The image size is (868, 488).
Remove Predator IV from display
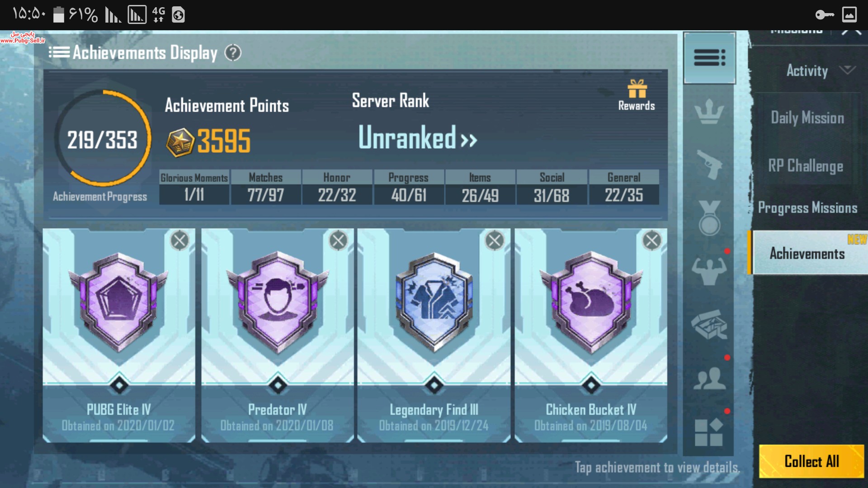tap(338, 240)
